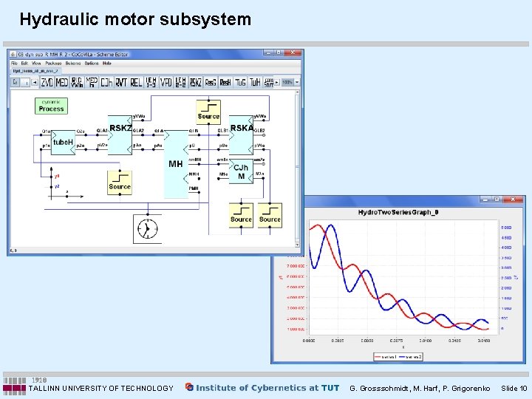Choose the TuG tube component icon
The width and height of the screenshot is (532, 399).
pos(240,82)
